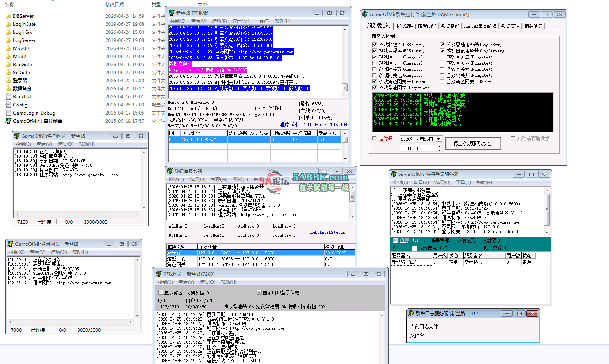Open the Mir200 folder icon
This screenshot has height=364, width=609.
pos(8,48)
